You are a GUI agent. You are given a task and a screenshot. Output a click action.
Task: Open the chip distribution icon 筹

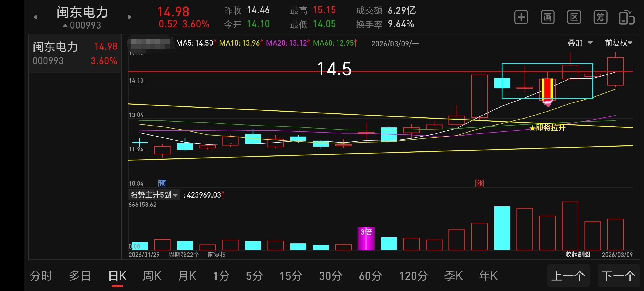point(600,18)
